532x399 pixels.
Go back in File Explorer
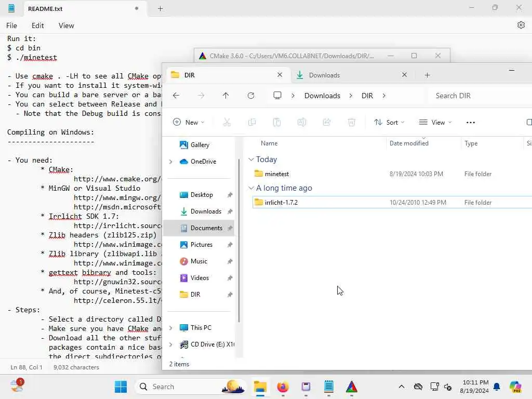[x=176, y=96]
